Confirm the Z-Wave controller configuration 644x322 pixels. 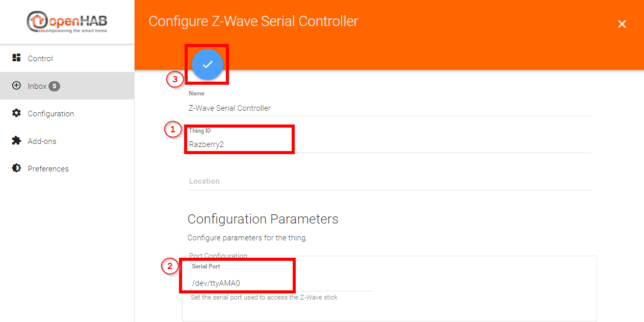click(x=207, y=64)
